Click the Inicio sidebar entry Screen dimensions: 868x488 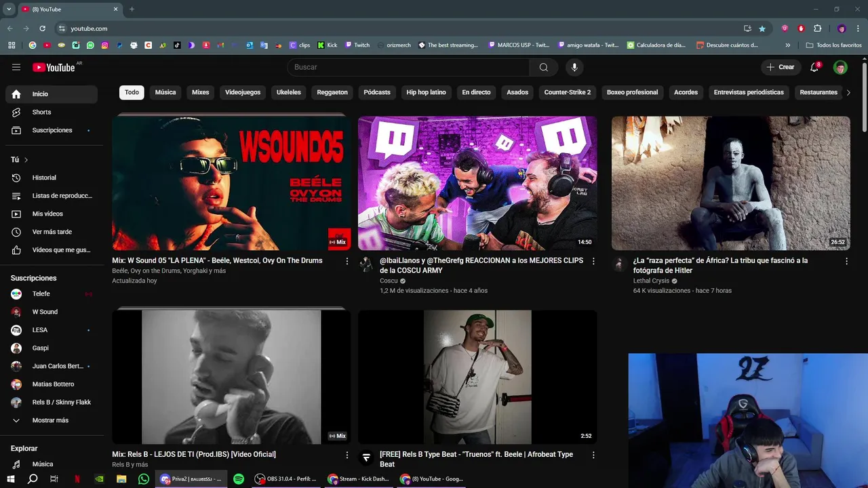point(52,94)
